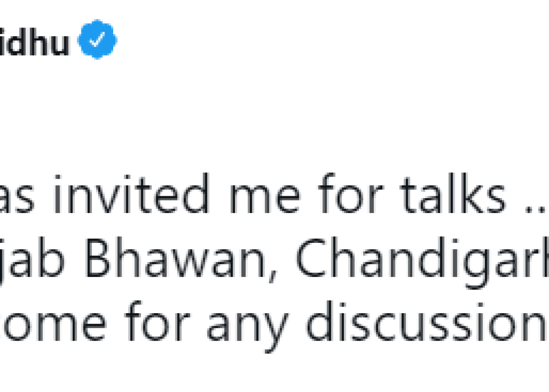Click the comma after 'Bhawan'
The width and height of the screenshot is (549, 392).
coord(273,277)
